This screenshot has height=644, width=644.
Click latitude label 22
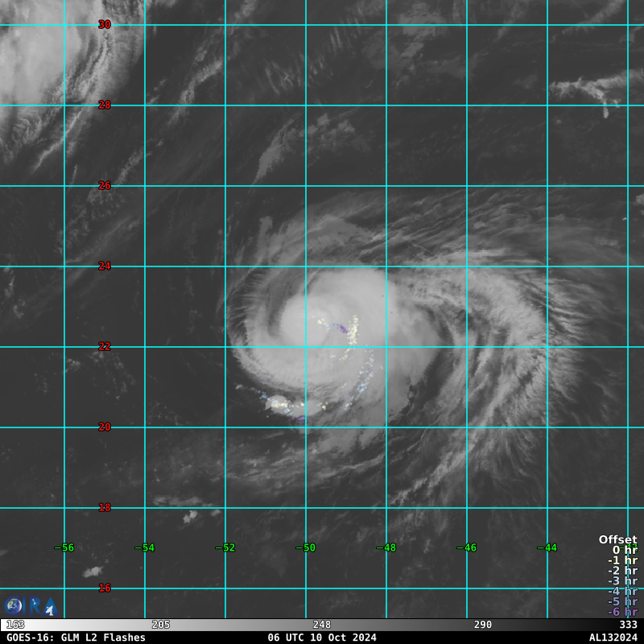coord(105,347)
